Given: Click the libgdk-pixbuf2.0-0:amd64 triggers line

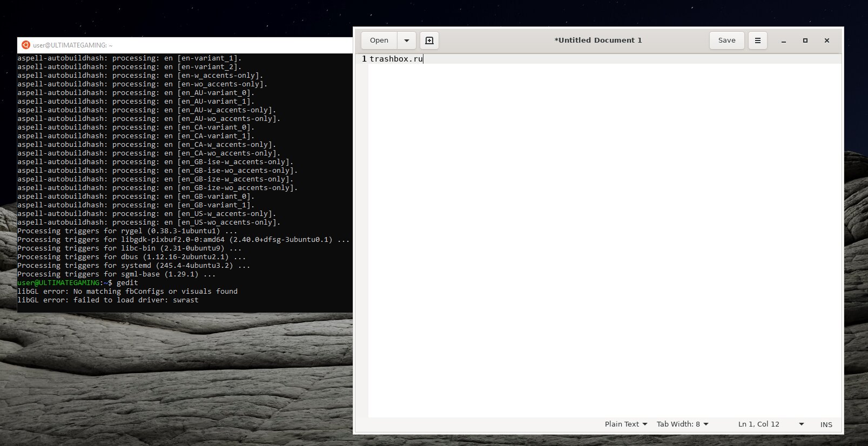Looking at the screenshot, I should click(x=184, y=240).
